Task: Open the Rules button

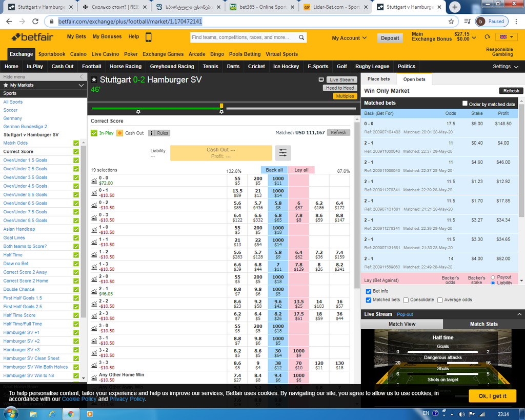Action: tap(159, 133)
